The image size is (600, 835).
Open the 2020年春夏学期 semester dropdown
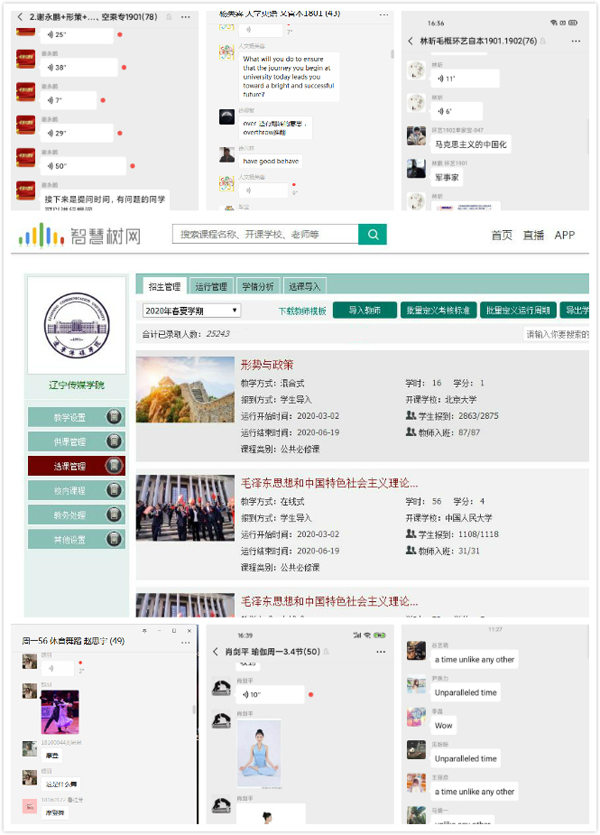tap(191, 310)
